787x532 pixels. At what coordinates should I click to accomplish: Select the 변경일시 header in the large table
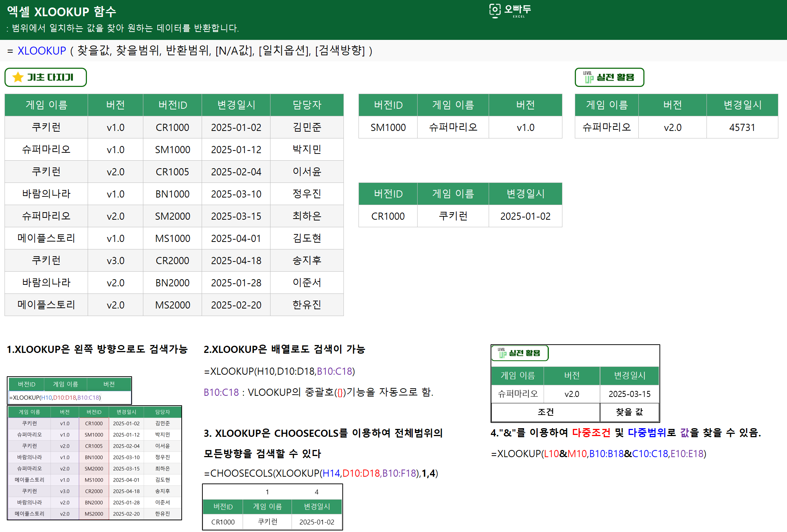(x=236, y=105)
